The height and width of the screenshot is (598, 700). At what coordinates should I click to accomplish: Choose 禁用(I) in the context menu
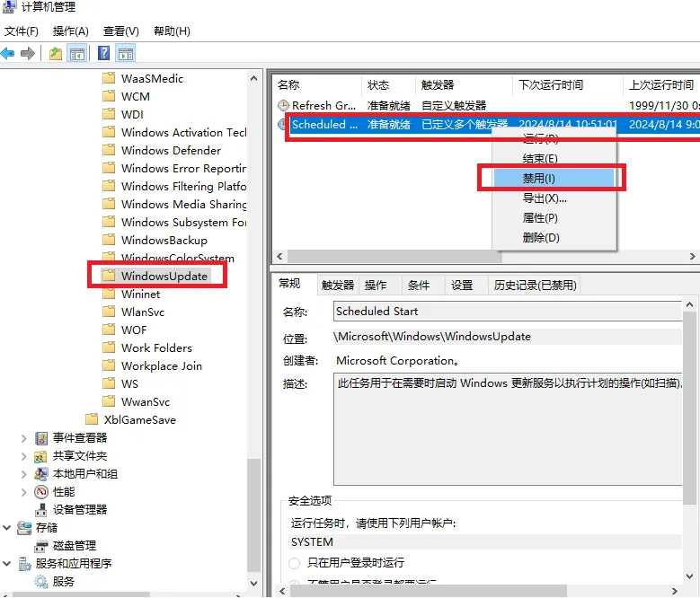(x=539, y=179)
